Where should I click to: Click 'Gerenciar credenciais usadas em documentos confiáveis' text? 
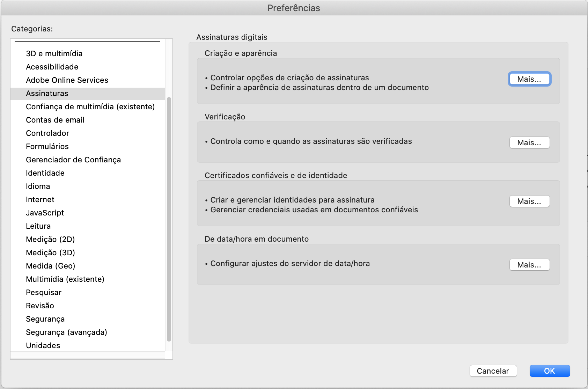tap(314, 210)
